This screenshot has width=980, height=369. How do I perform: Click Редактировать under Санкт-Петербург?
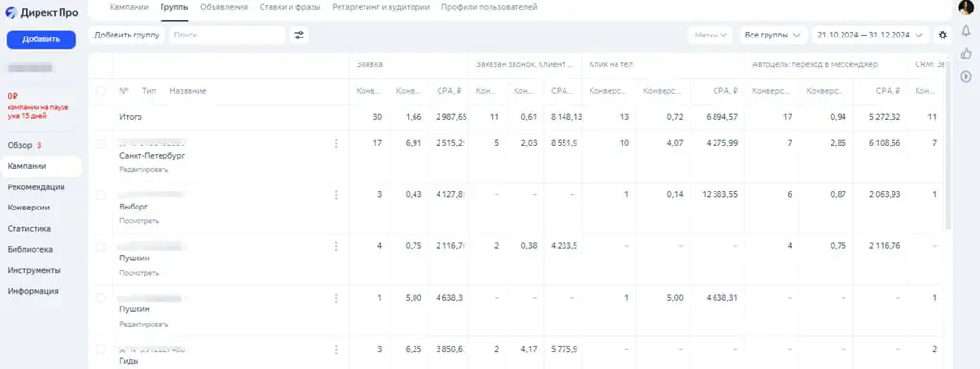coord(143,170)
